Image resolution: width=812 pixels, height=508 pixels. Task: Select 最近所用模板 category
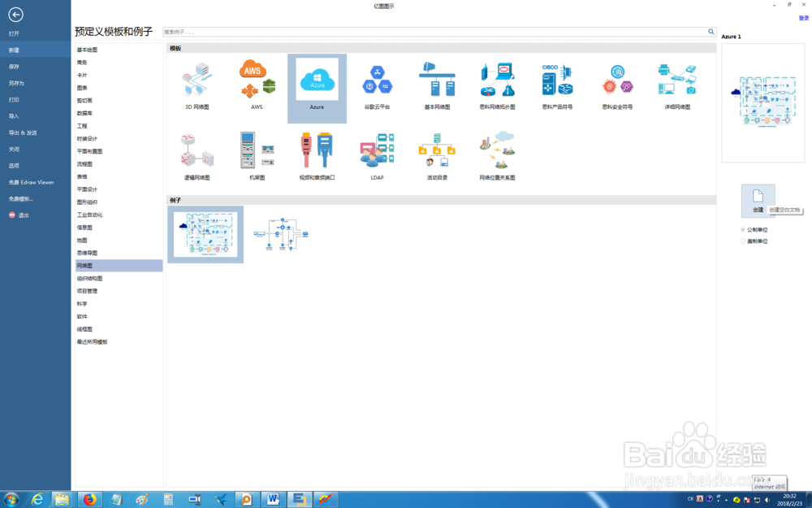[93, 341]
